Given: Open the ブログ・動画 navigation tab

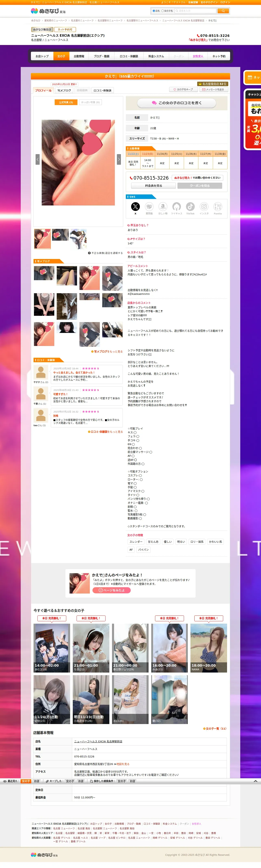Looking at the screenshot, I should tap(102, 56).
